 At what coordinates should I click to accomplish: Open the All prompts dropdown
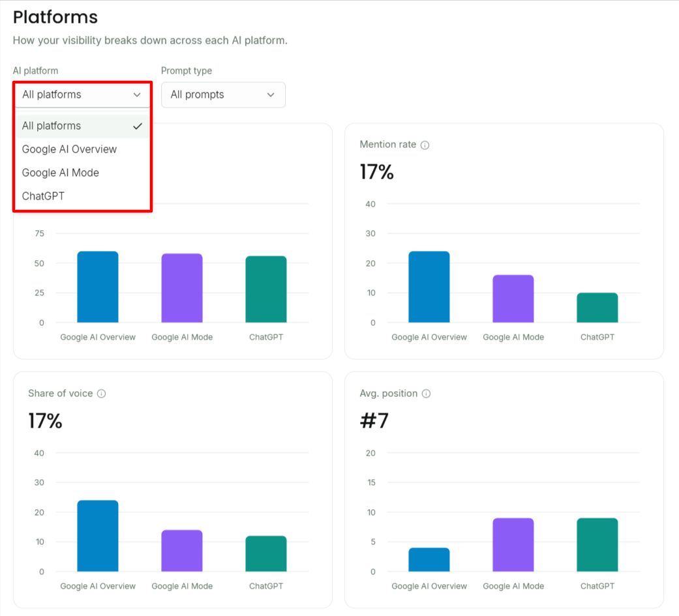223,95
